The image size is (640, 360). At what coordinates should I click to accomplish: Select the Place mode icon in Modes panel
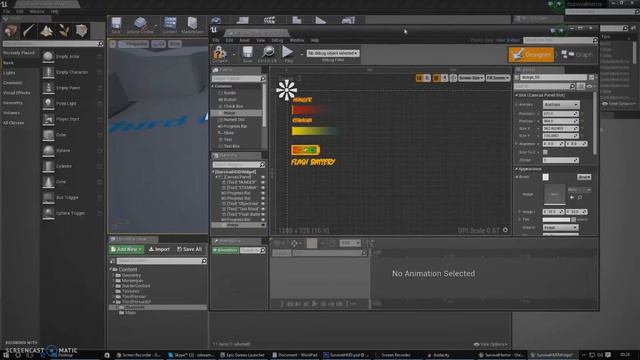coord(11,31)
